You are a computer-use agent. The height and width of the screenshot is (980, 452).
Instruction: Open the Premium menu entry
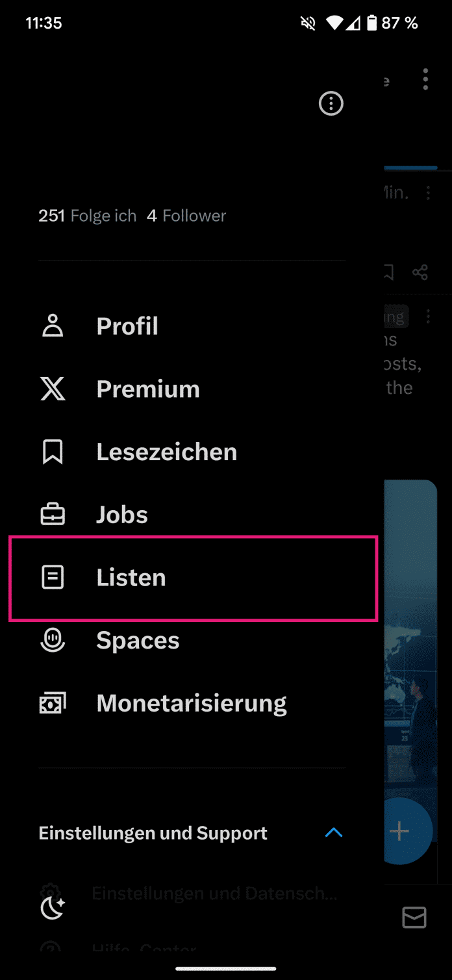click(x=148, y=389)
